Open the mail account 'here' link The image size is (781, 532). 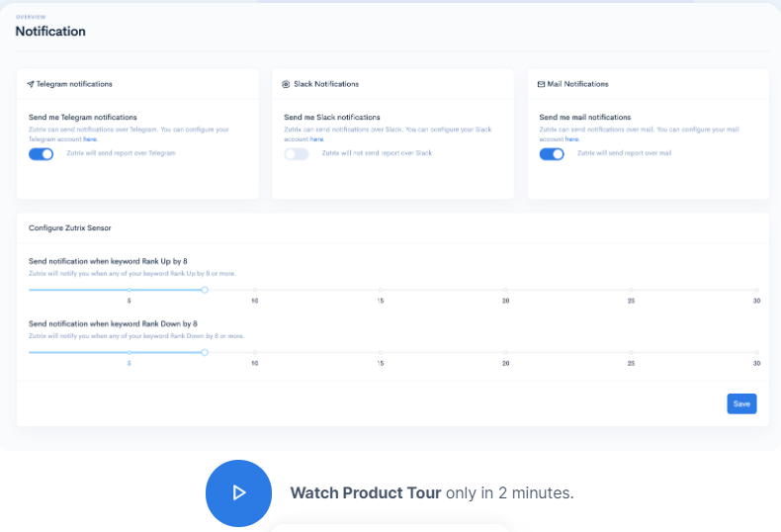point(571,139)
